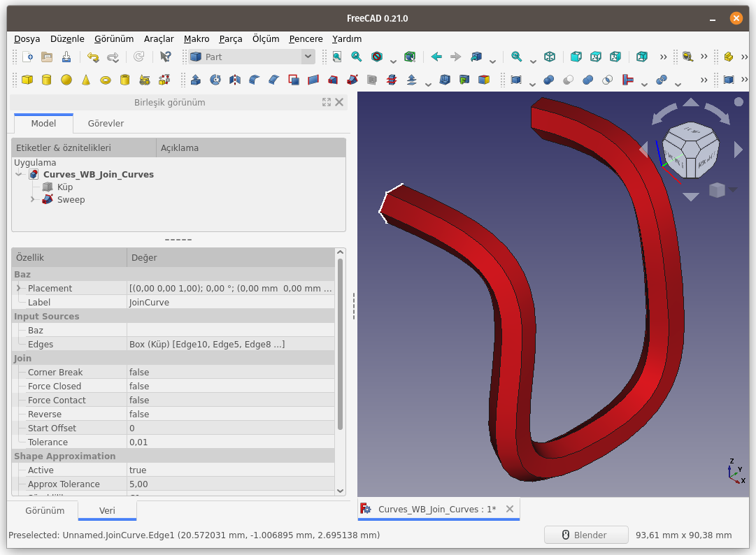Create a cylinder primitive
Viewport: 756px width, 555px height.
tap(47, 80)
